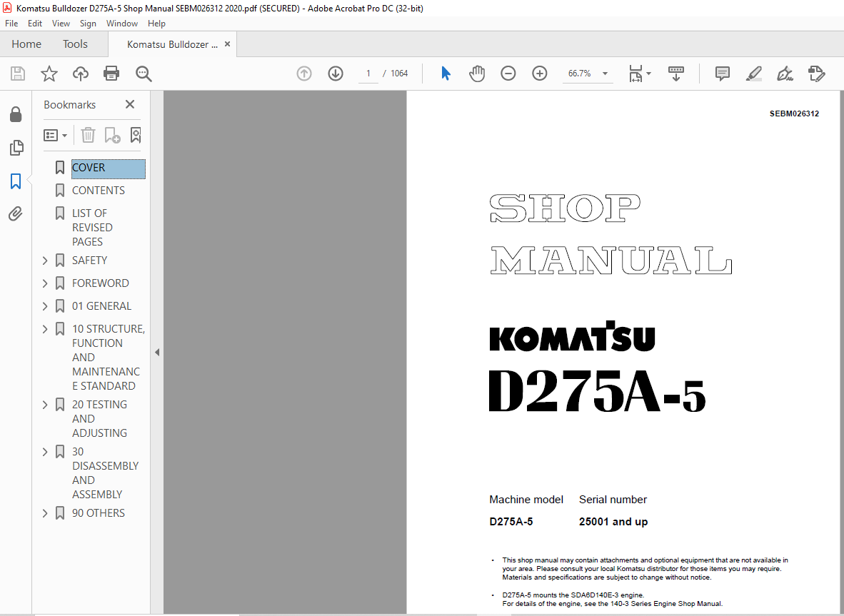Image resolution: width=844 pixels, height=616 pixels.
Task: Expand the SAFETY bookmark
Action: (45, 261)
